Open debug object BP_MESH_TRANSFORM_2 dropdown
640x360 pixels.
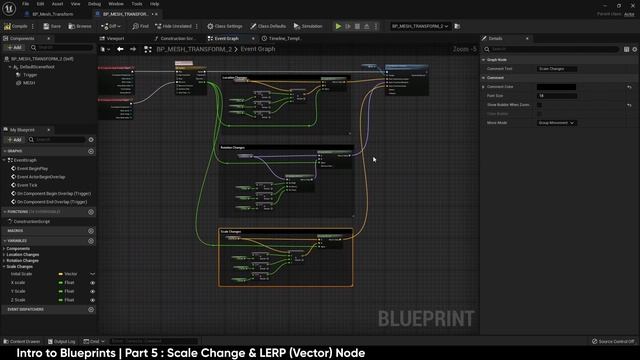point(420,26)
